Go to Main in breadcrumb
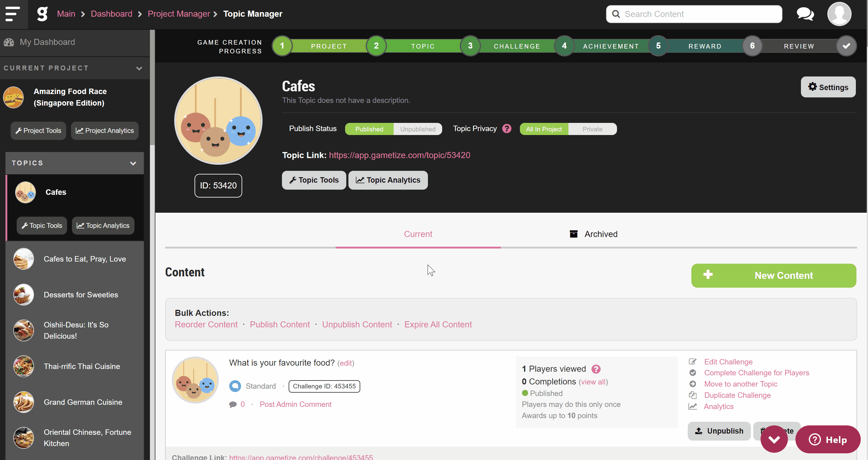 tap(66, 14)
